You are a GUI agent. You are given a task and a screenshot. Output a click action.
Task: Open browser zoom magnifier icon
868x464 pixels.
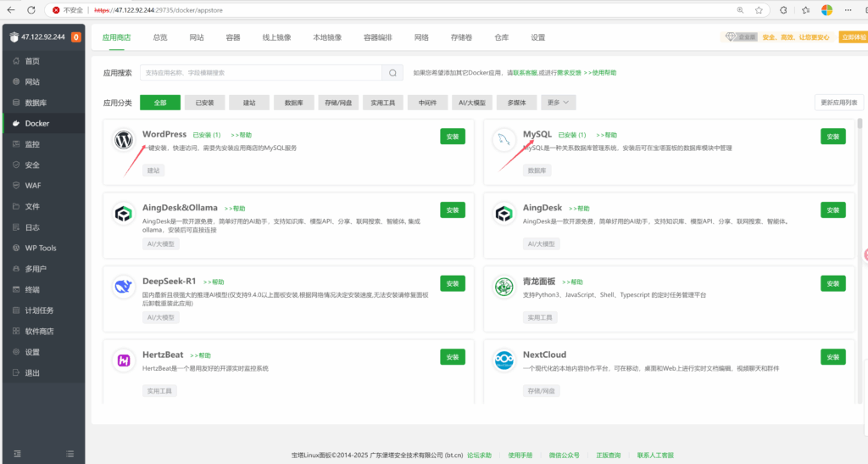[740, 10]
